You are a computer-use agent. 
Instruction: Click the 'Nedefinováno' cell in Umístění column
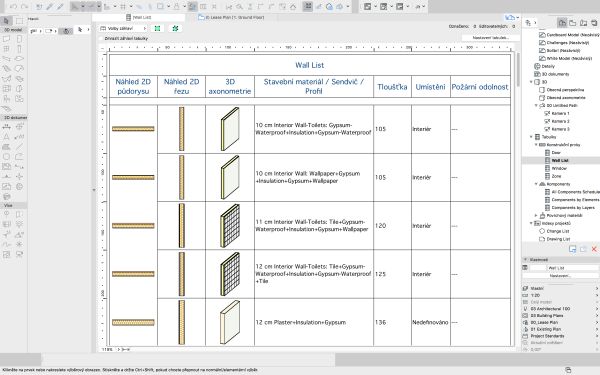pyautogui.click(x=430, y=323)
